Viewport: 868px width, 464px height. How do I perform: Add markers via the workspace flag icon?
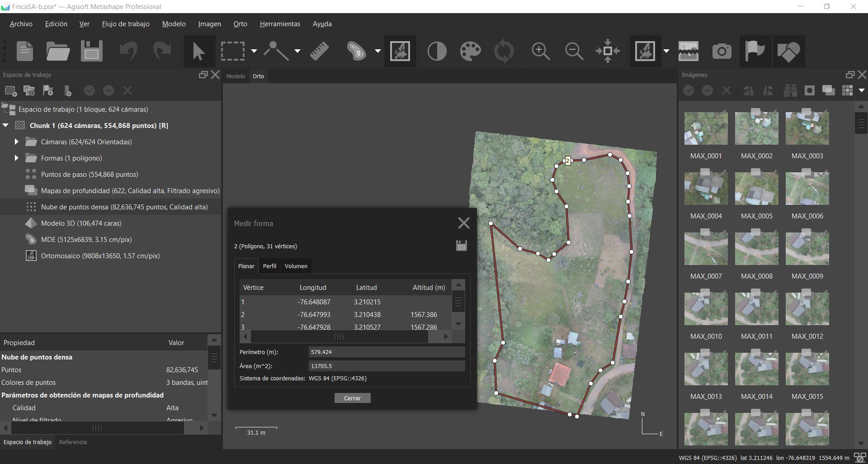coord(48,91)
